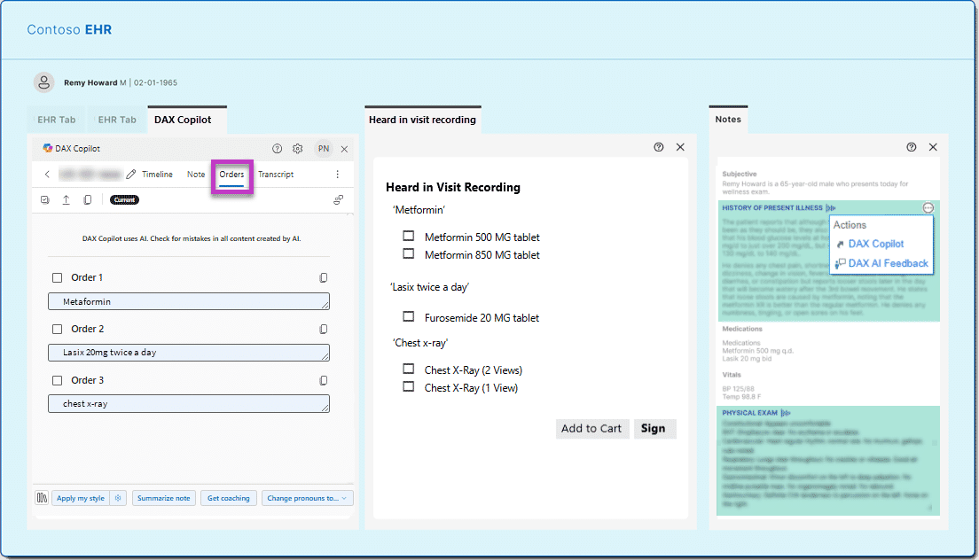Screen dimensions: 979x560
Task: Click the settings gear inside Apply my style button
Action: click(x=118, y=497)
